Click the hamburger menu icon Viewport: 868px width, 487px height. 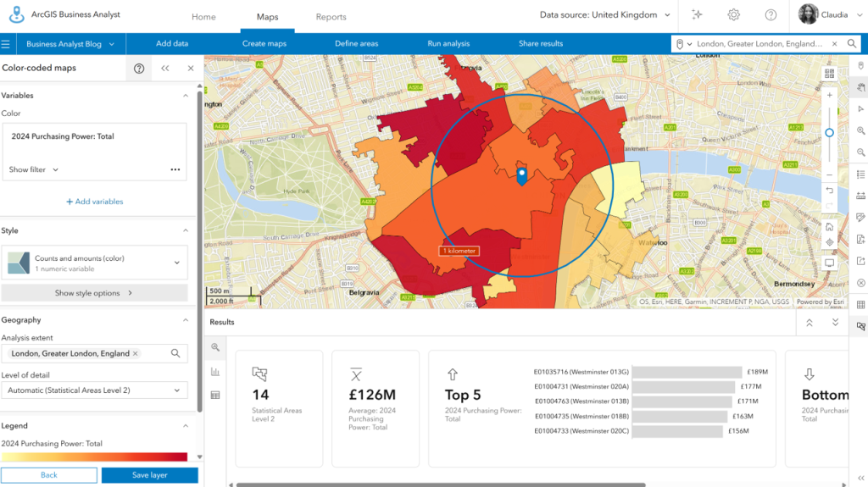6,44
